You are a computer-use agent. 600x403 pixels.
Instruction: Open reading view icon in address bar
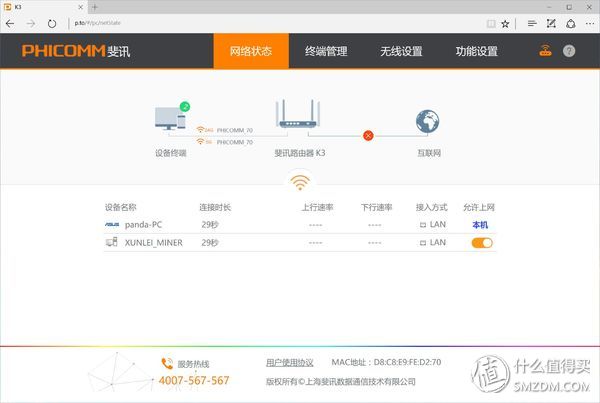pyautogui.click(x=491, y=24)
